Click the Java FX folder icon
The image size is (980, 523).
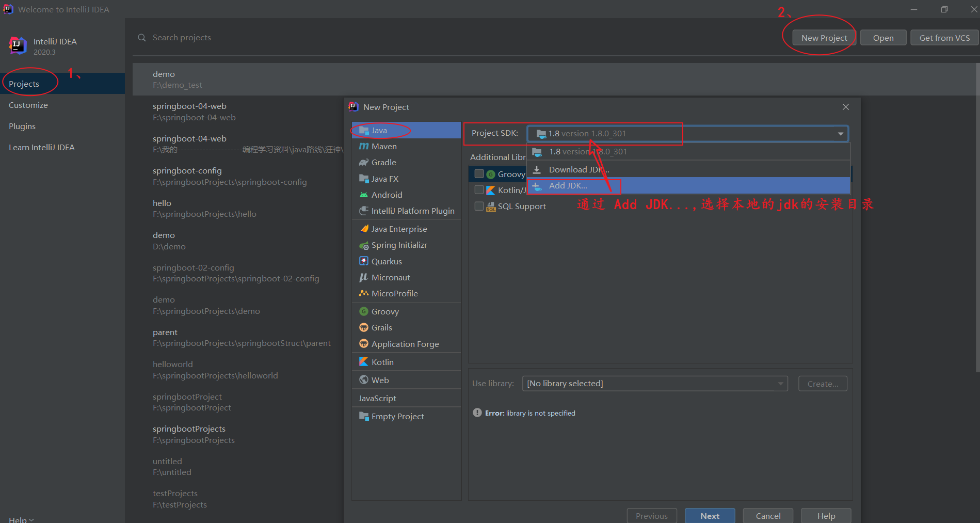(x=364, y=179)
